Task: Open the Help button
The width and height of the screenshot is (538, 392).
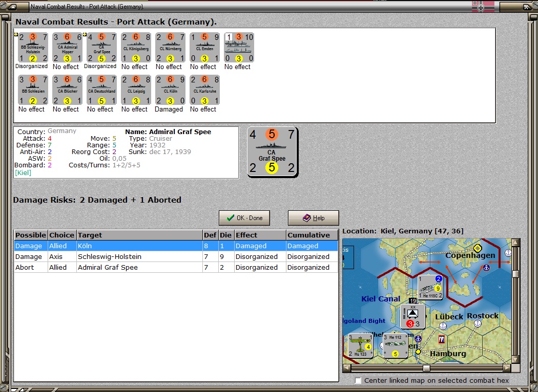Action: click(313, 218)
